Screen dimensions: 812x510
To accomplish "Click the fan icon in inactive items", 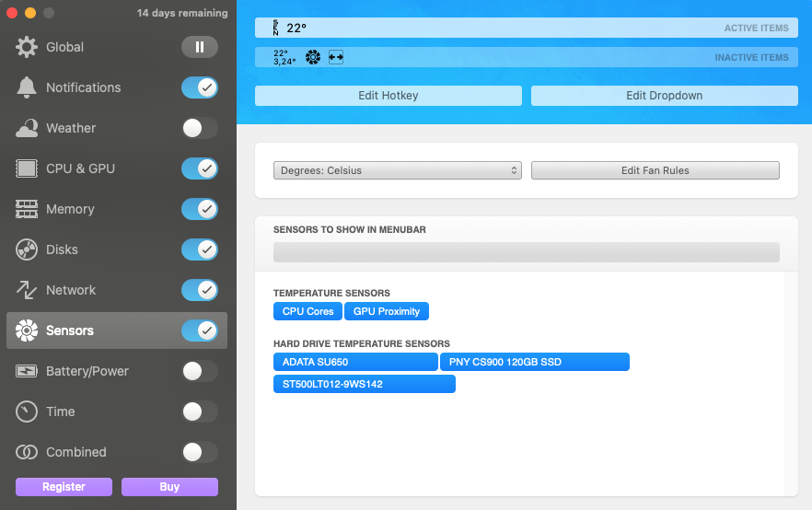I will click(x=313, y=57).
